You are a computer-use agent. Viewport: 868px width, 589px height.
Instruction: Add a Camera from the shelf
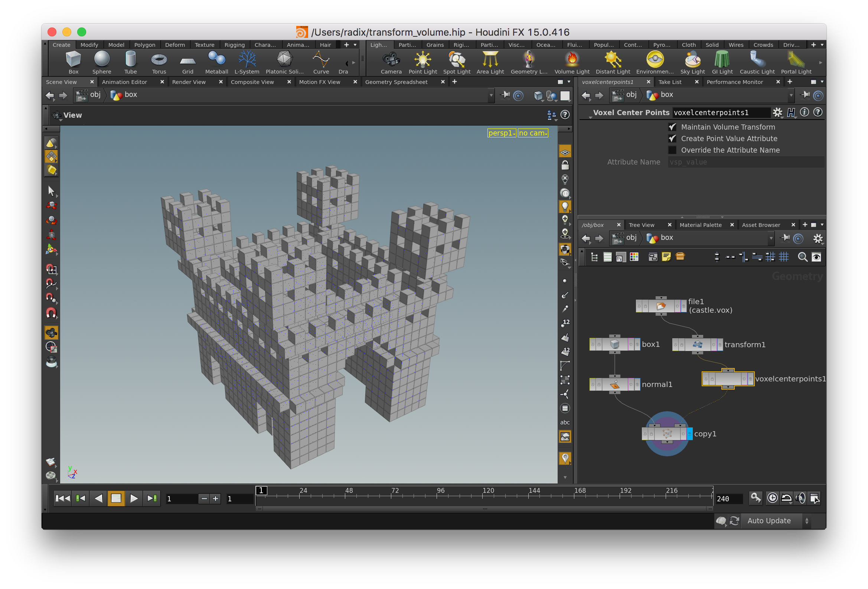tap(391, 62)
